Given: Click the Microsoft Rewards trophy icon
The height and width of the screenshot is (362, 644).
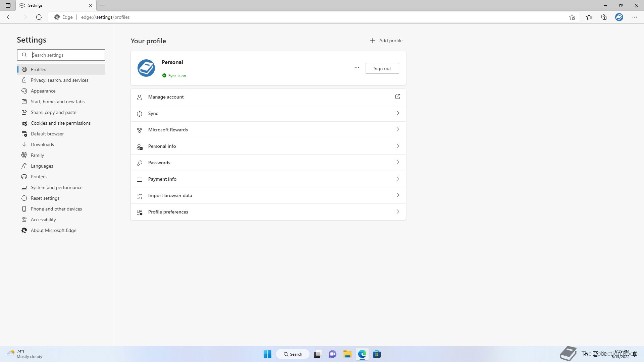Looking at the screenshot, I should tap(140, 130).
